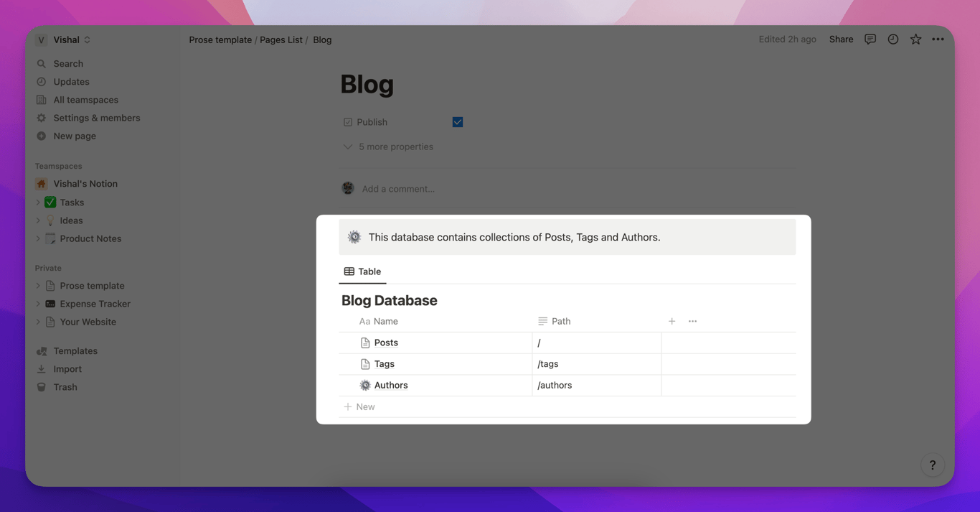Expand the Tasks teamspace
980x512 pixels.
pos(37,202)
